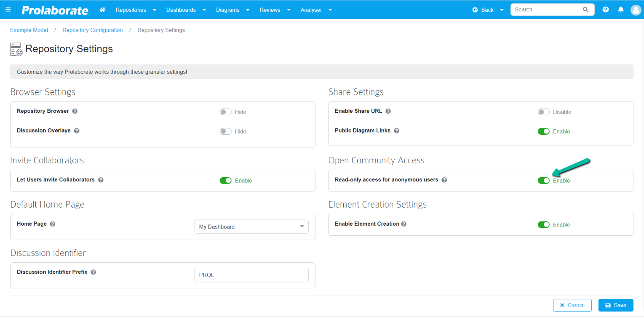This screenshot has height=317, width=644.
Task: Show help for Public Diagram Links
Action: [396, 131]
